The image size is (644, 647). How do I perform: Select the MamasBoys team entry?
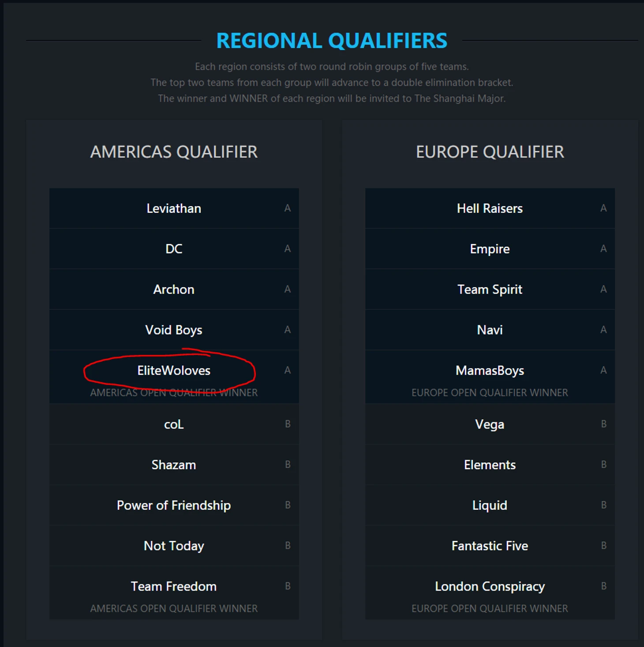click(490, 371)
